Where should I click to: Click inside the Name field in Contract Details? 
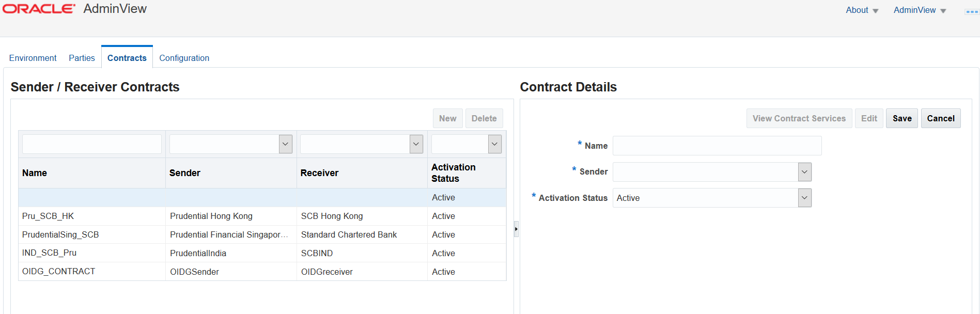717,145
